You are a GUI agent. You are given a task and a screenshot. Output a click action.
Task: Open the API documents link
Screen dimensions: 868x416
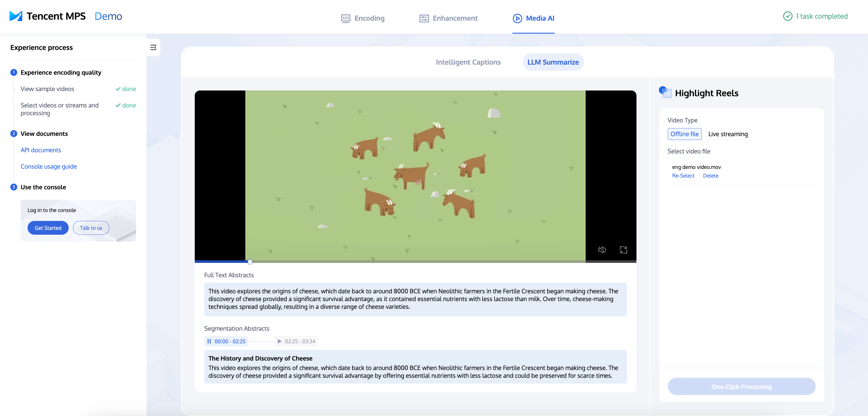click(x=41, y=150)
